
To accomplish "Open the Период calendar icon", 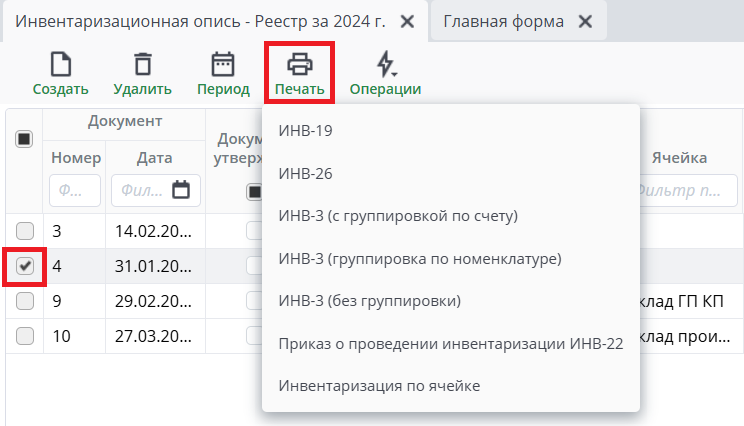I will [x=223, y=65].
